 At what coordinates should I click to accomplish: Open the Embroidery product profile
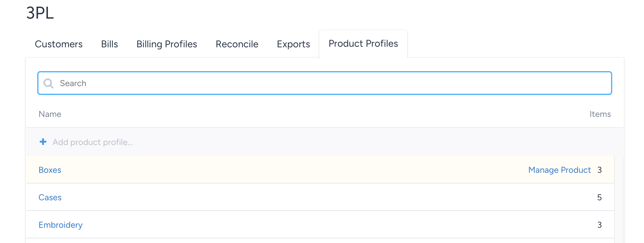[x=60, y=225]
